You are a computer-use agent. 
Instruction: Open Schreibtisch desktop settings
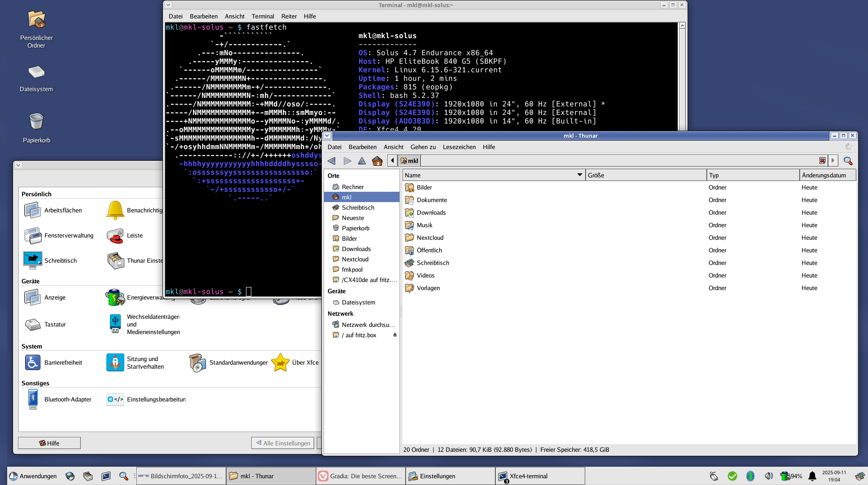click(50, 260)
